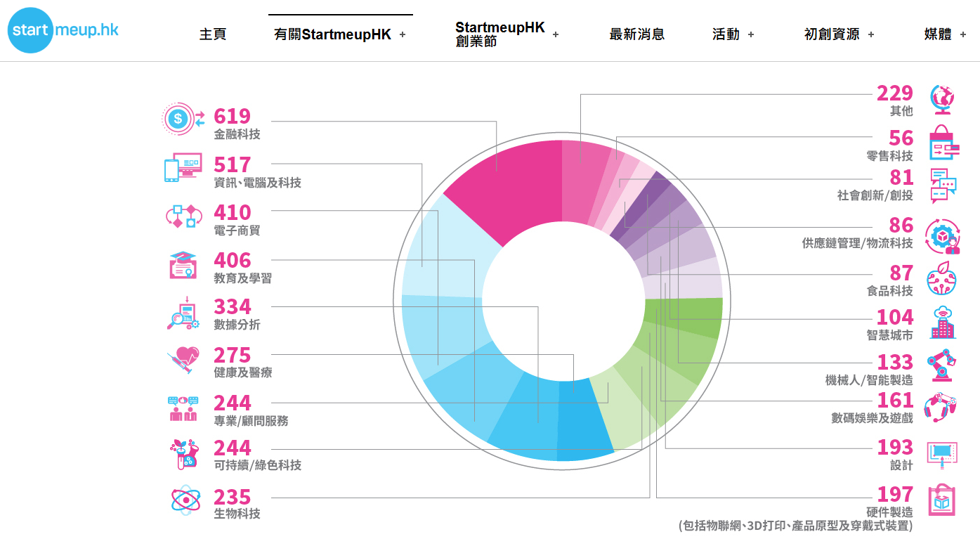Viewport: 980px width, 539px height.
Task: Expand the 有關StartmeupHK menu plus sign
Action: tap(403, 34)
